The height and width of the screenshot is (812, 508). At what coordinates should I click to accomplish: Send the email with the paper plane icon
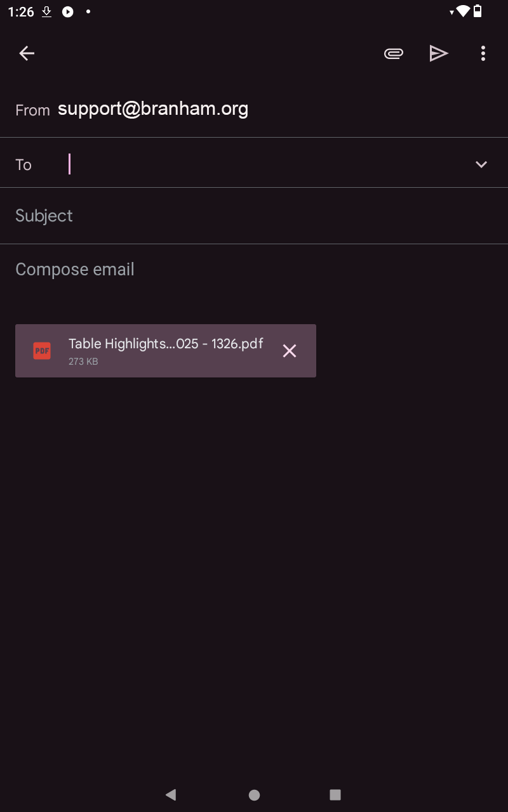(x=439, y=54)
